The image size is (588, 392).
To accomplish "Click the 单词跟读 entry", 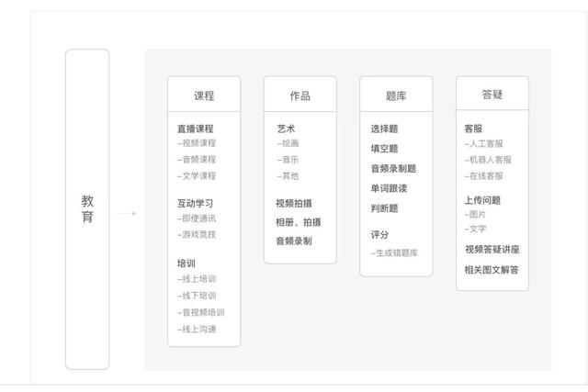I will point(389,188).
